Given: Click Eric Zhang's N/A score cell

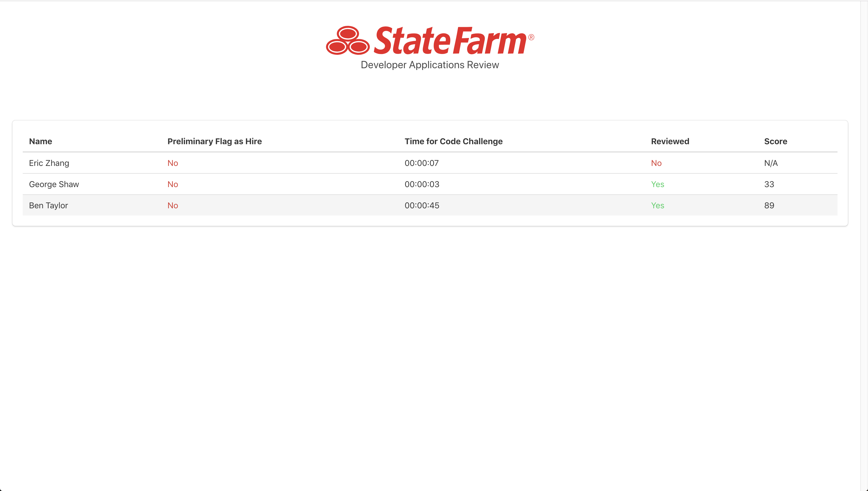Looking at the screenshot, I should coord(771,163).
